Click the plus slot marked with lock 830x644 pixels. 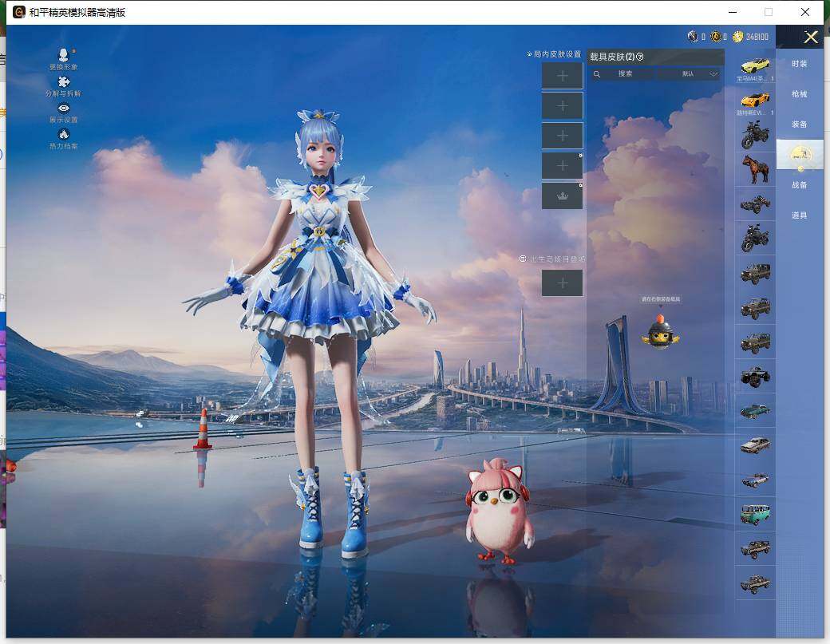pyautogui.click(x=562, y=166)
